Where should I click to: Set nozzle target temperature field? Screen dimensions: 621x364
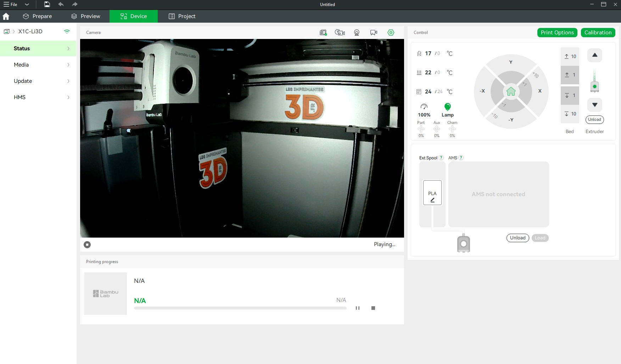coord(439,53)
